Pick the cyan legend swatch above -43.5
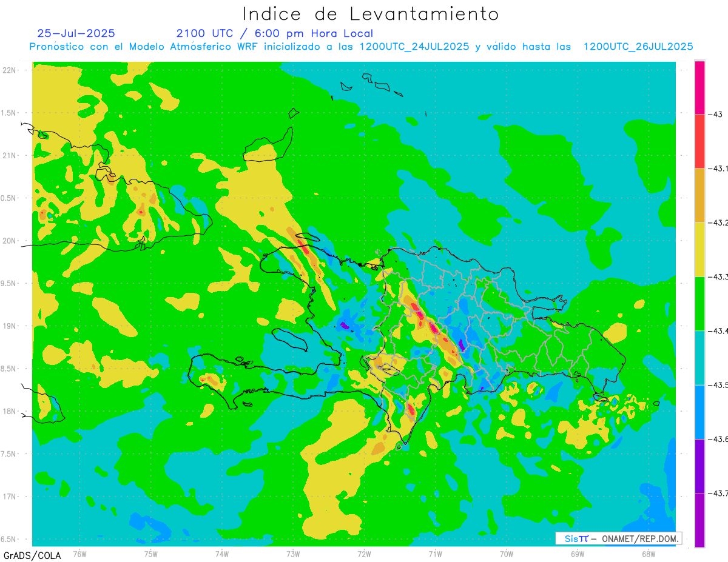The image size is (728, 562). (699, 358)
